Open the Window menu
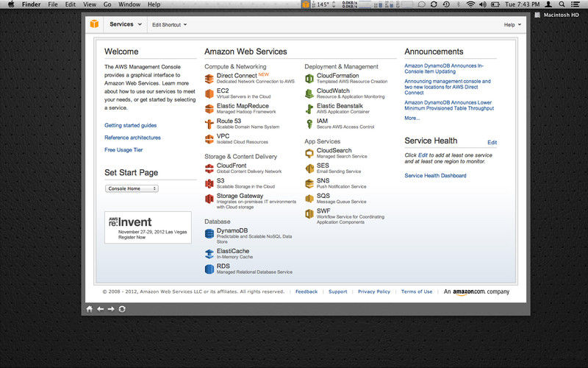 (x=129, y=4)
